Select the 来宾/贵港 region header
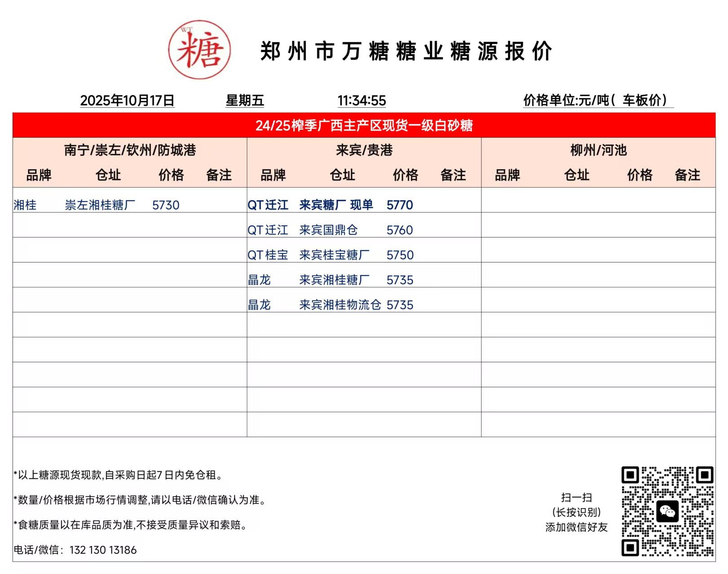This screenshot has width=728, height=574. [364, 150]
